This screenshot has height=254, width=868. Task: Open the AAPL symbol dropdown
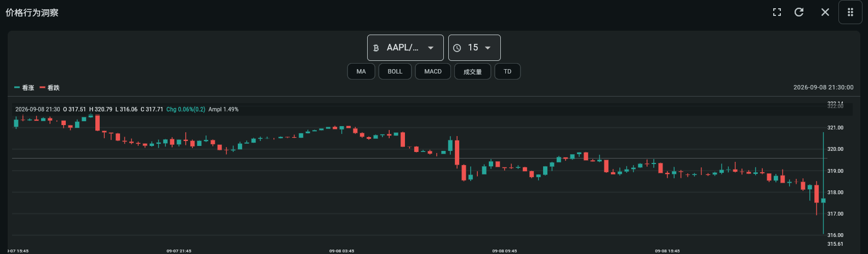tap(405, 48)
